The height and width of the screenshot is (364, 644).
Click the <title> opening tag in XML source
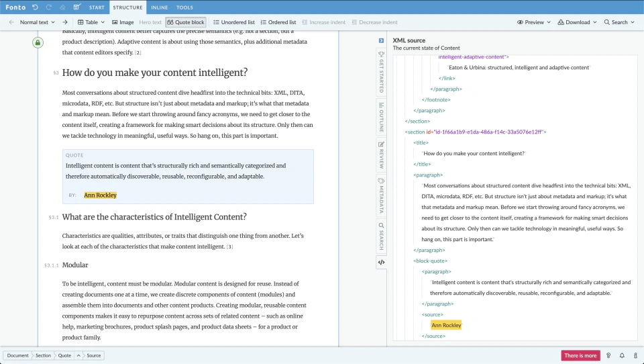click(421, 143)
